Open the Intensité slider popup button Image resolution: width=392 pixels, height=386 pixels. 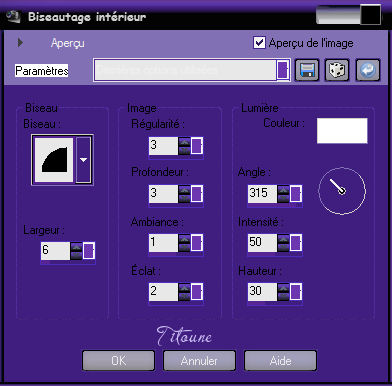point(296,242)
